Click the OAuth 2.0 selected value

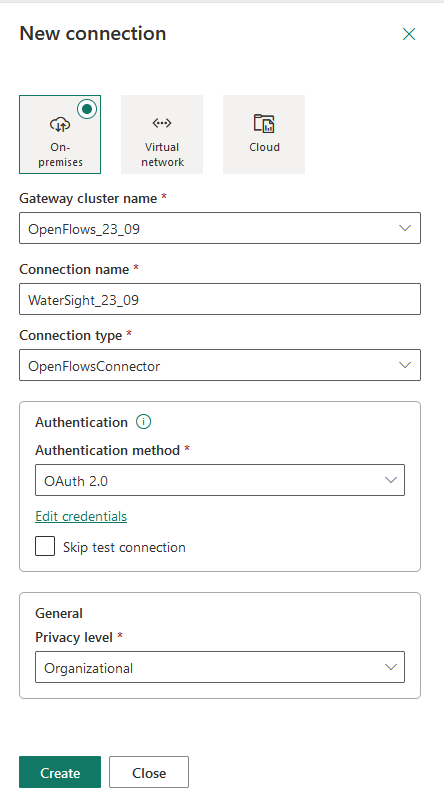(x=76, y=481)
